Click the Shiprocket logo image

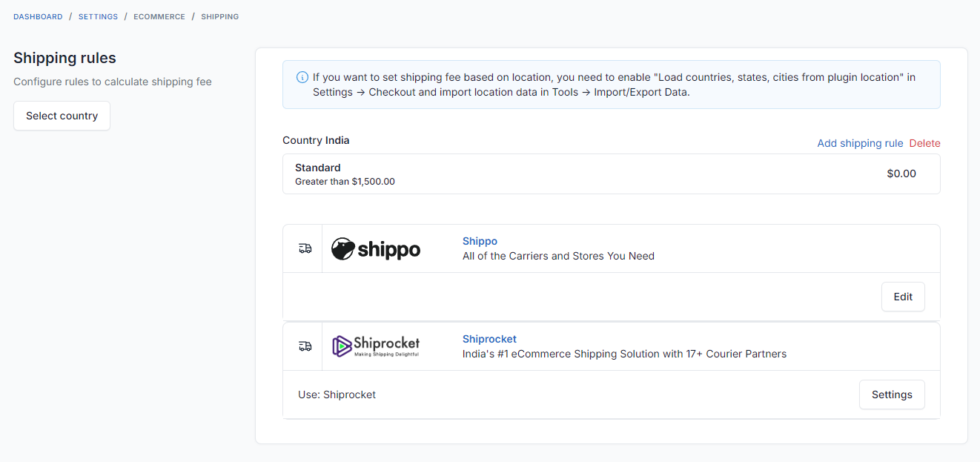coord(376,346)
